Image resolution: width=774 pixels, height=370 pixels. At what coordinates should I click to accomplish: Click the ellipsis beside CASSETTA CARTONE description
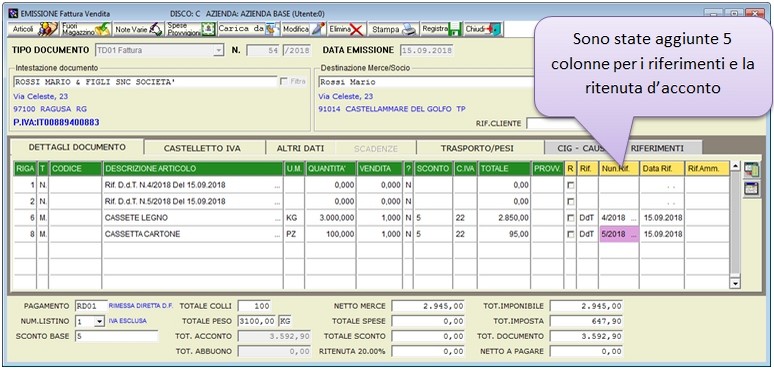click(278, 235)
